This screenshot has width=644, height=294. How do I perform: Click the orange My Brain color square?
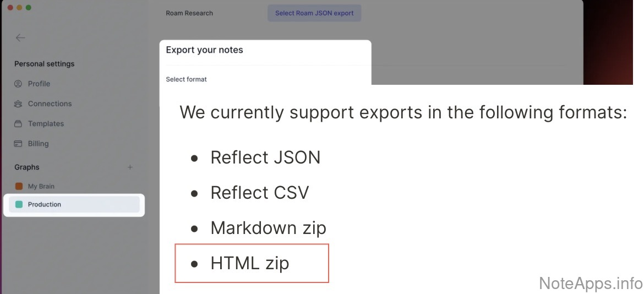pos(19,187)
